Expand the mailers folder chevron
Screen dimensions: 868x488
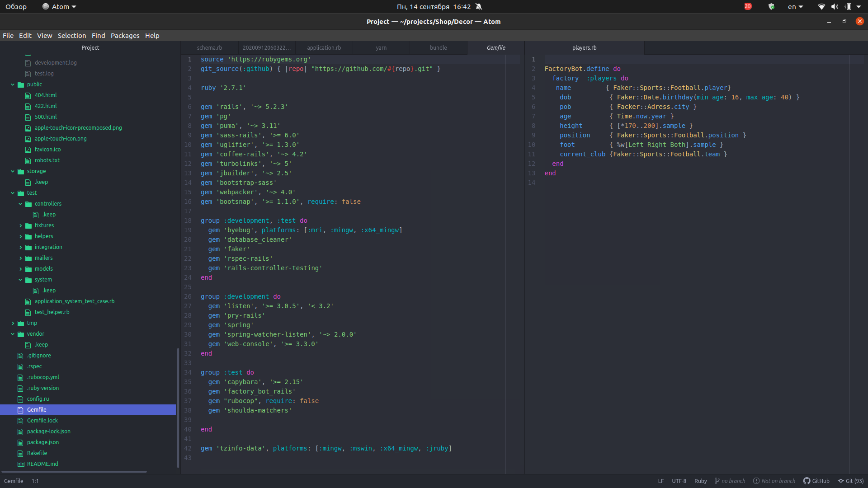tap(20, 258)
